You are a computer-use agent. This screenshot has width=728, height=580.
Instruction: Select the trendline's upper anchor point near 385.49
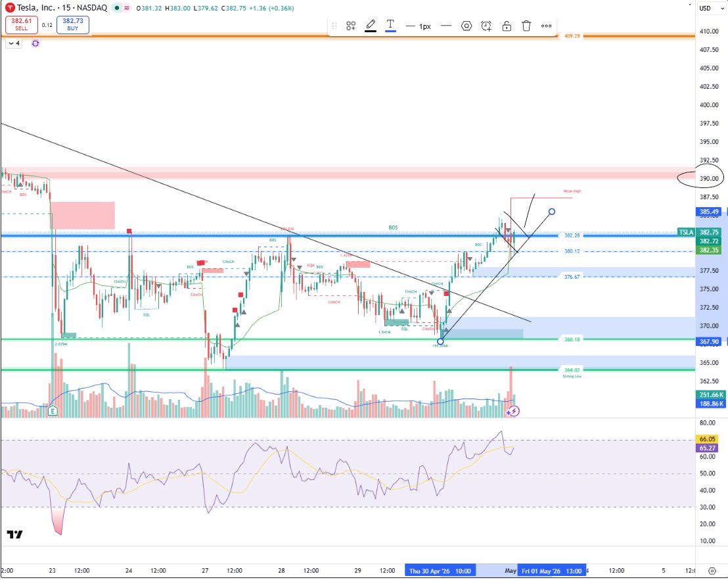(x=551, y=212)
